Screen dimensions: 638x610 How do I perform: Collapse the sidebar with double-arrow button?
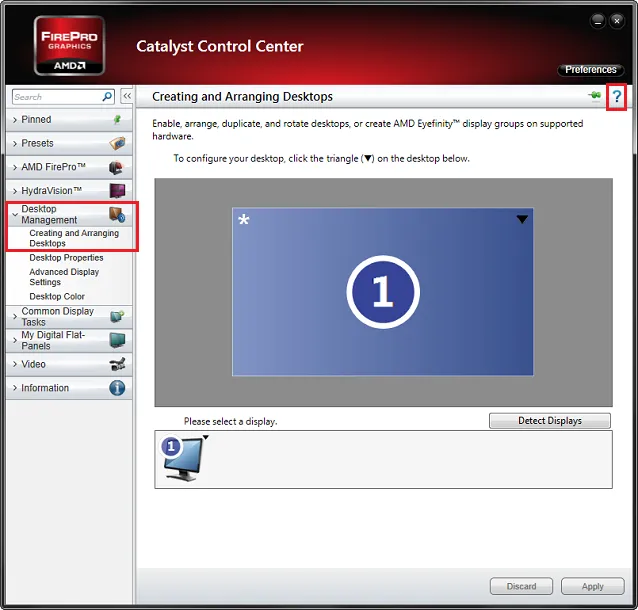click(127, 97)
